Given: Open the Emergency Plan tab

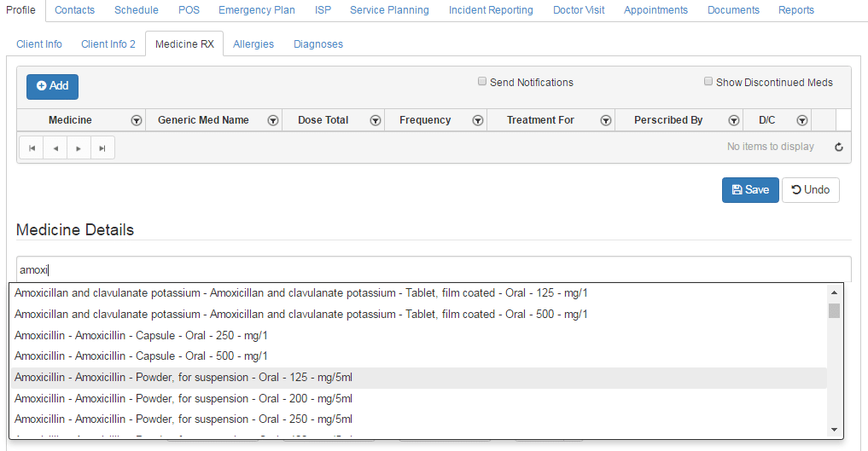Looking at the screenshot, I should click(256, 10).
